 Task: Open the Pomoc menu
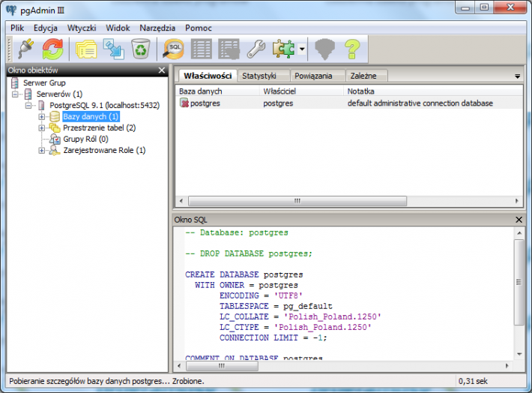tap(199, 28)
